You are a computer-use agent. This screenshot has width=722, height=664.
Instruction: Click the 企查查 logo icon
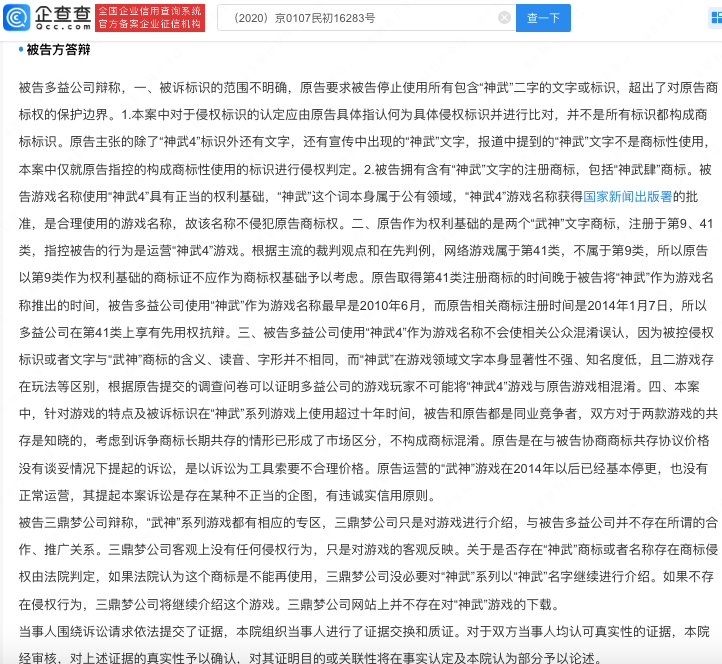pos(17,17)
